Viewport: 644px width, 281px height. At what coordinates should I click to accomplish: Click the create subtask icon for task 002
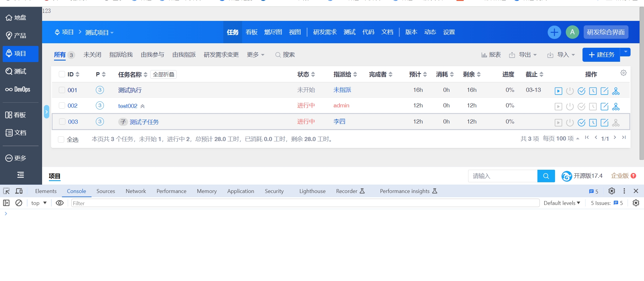616,106
